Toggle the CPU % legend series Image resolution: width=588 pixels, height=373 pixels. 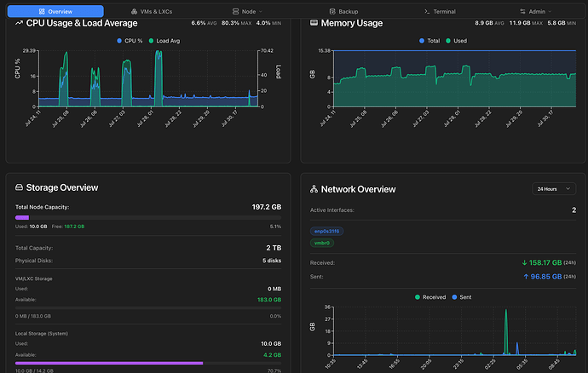[130, 41]
